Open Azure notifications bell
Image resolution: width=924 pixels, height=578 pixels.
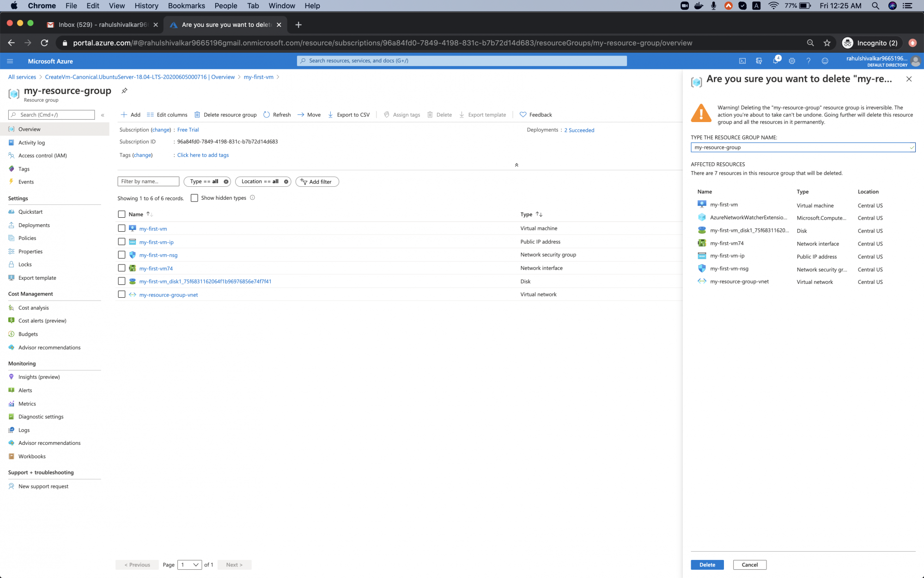point(776,61)
